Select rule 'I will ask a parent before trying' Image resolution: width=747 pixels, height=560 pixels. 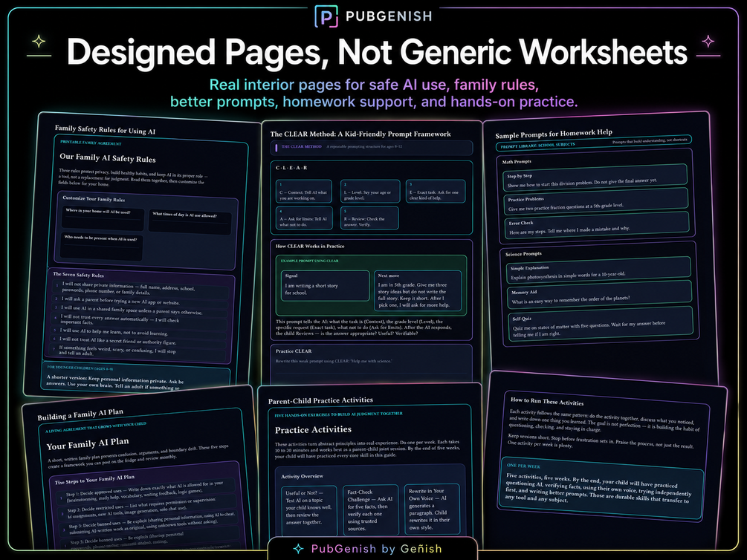[140, 301]
